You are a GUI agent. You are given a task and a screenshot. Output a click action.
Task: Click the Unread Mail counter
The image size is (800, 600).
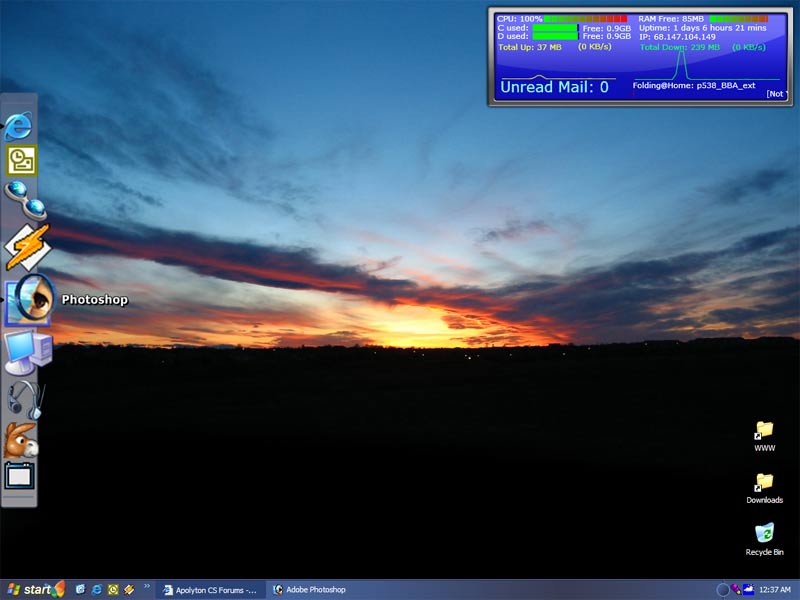[x=554, y=87]
